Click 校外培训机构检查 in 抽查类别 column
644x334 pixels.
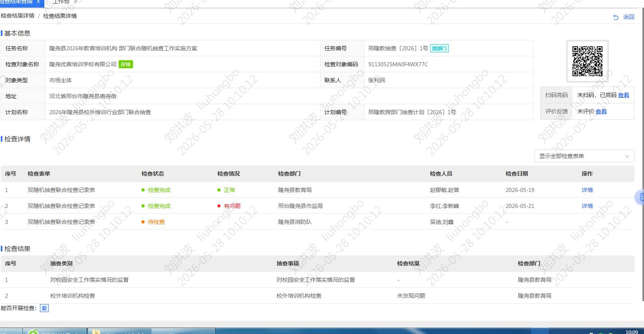coord(73,296)
